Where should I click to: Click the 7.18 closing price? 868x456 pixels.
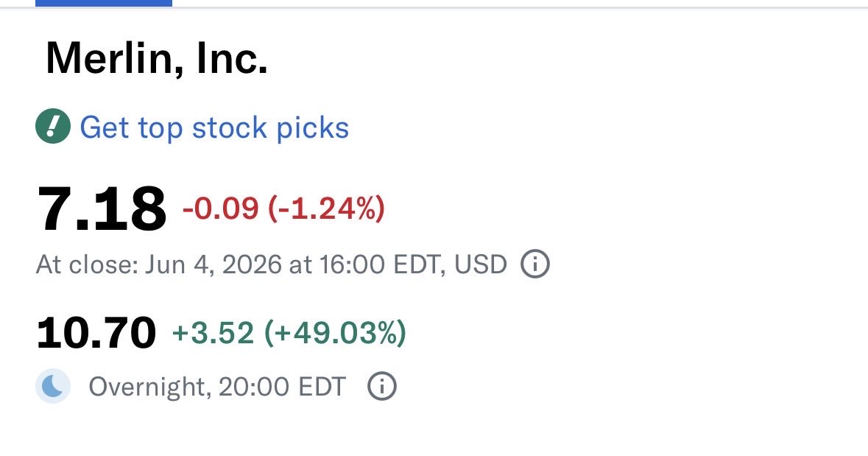click(102, 209)
